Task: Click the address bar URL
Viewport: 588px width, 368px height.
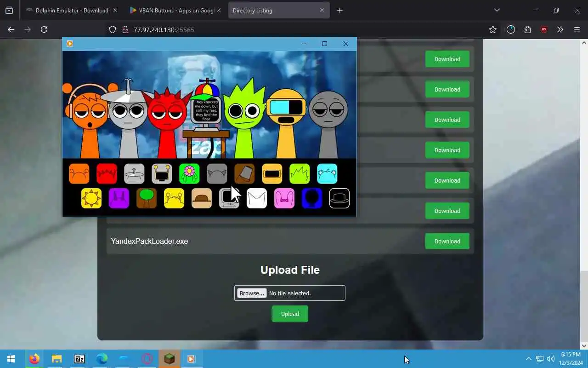Action: coord(164,29)
